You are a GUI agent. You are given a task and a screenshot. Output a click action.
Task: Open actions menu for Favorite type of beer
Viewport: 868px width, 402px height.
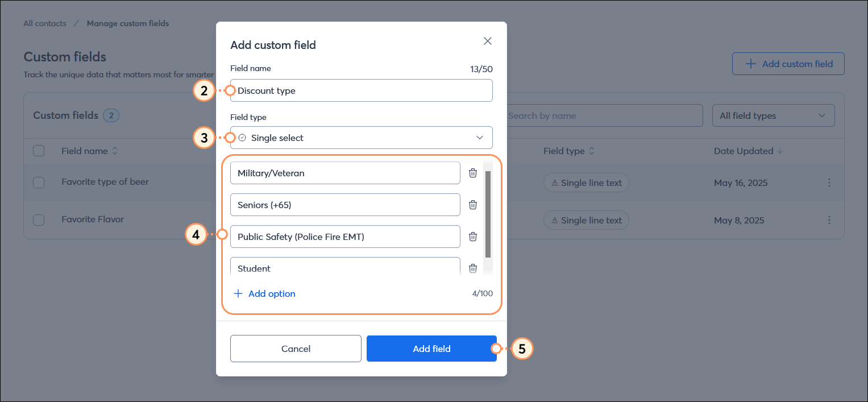point(829,183)
